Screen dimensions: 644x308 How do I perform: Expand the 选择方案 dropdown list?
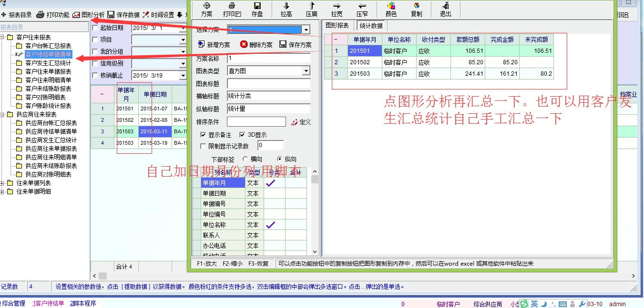click(x=306, y=30)
